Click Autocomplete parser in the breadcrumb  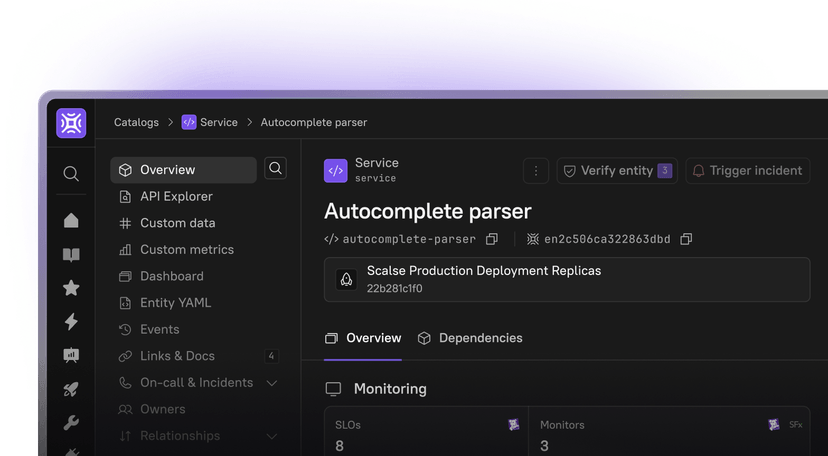click(314, 122)
